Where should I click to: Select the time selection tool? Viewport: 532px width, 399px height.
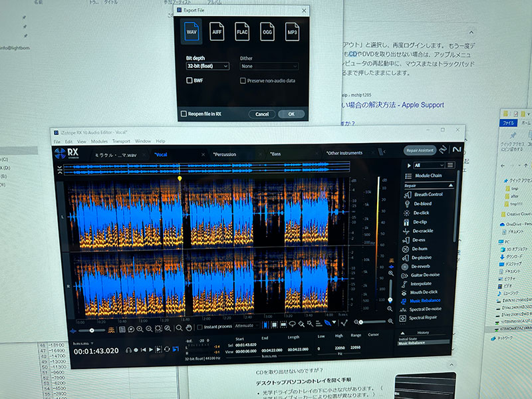[x=265, y=325]
